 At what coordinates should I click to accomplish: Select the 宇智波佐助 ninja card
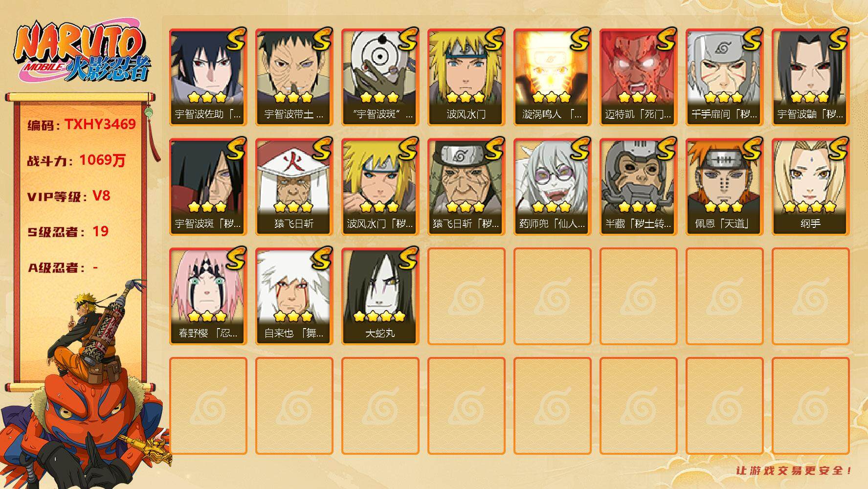(x=208, y=77)
